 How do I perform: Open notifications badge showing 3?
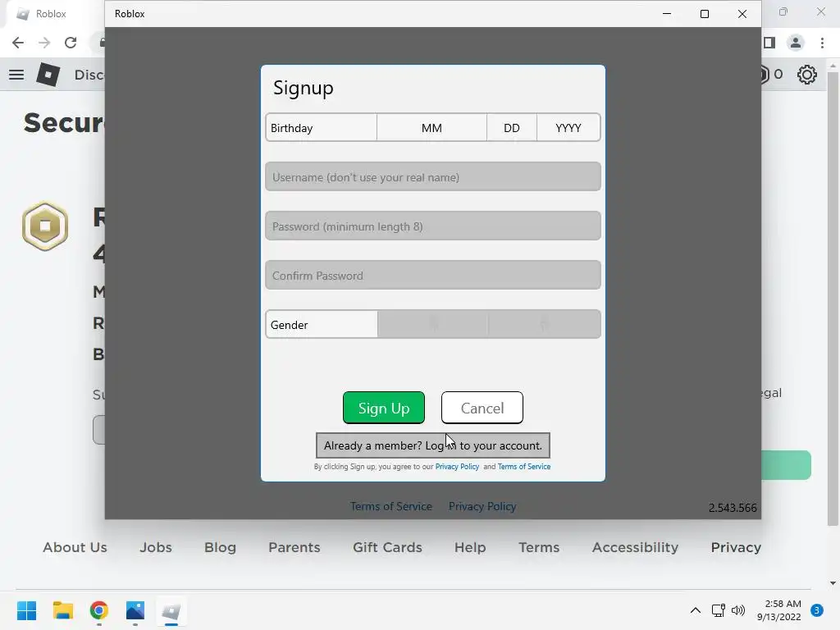coord(817,610)
